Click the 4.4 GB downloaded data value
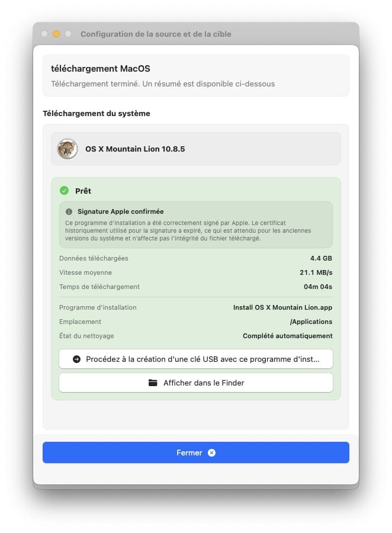392x533 pixels. click(x=321, y=258)
